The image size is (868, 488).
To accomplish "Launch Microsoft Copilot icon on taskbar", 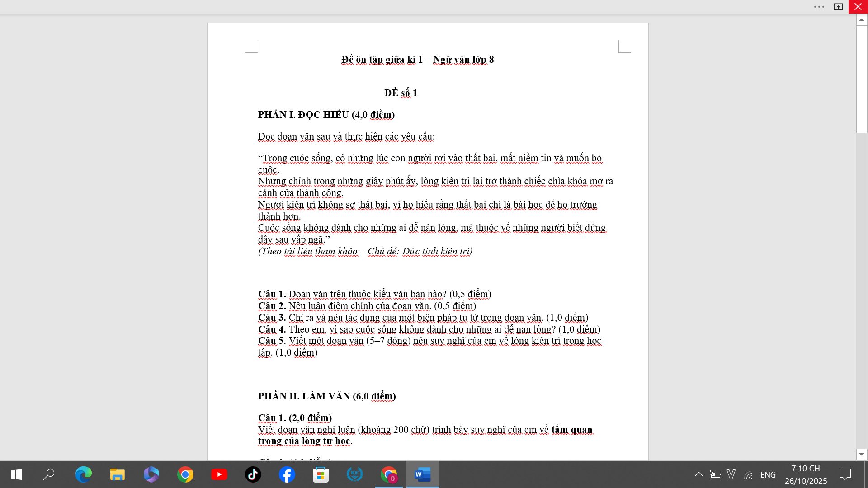I will 151,474.
